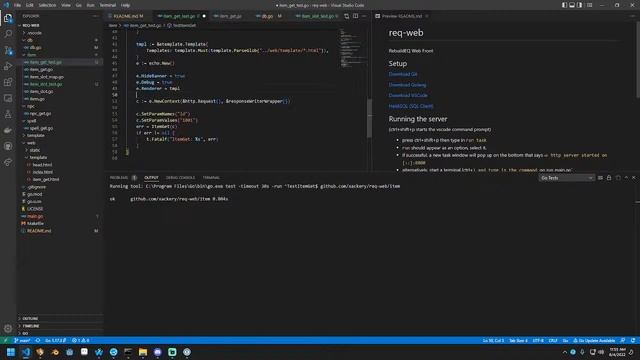Open Explorer views and more actions ellipsis
The height and width of the screenshot is (360, 640).
pyautogui.click(x=96, y=16)
